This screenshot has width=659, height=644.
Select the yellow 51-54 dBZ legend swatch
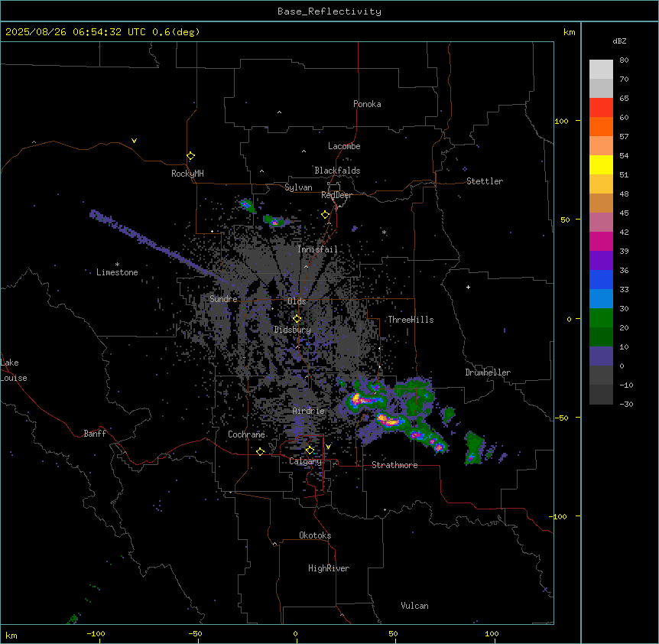tap(601, 164)
